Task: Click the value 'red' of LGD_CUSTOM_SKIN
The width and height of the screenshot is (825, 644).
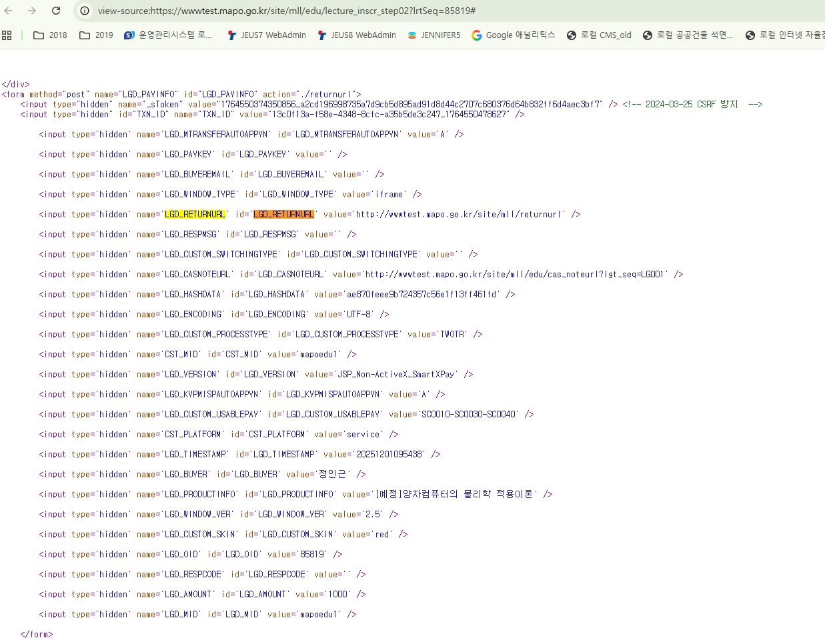Action: (381, 534)
